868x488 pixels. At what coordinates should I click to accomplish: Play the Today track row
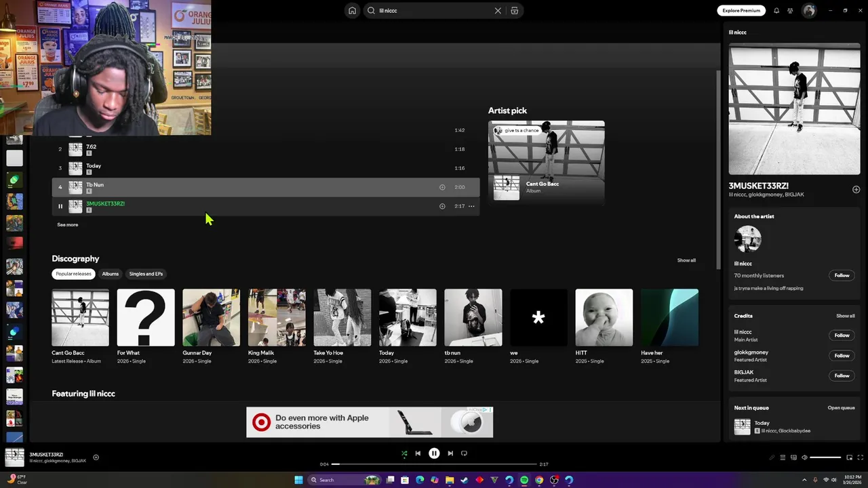[266, 168]
